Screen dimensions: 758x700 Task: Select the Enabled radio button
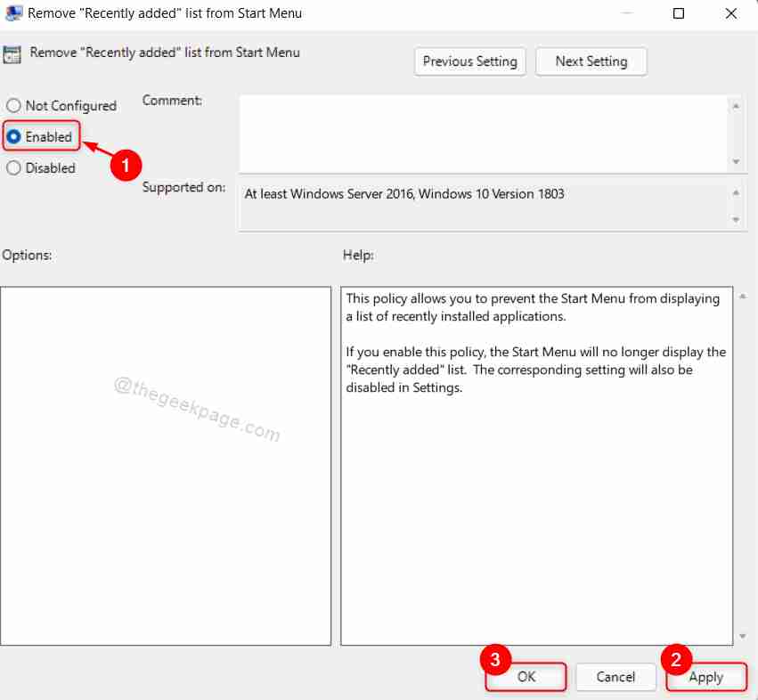coord(15,136)
